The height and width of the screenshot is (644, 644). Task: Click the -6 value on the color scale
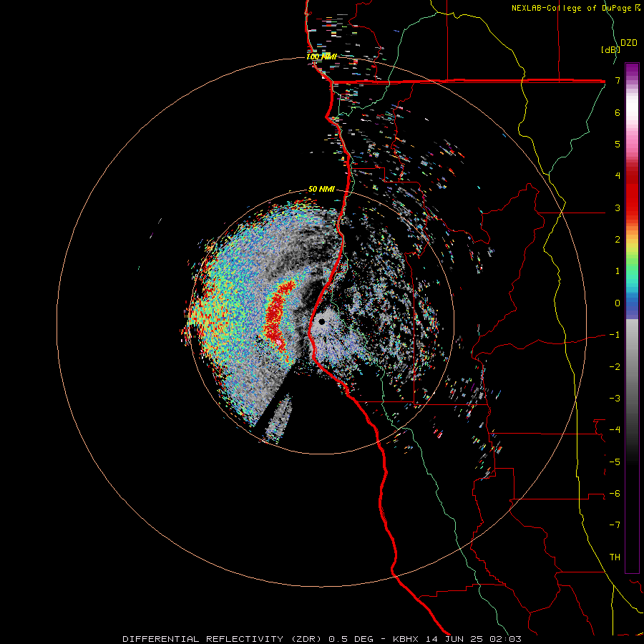pos(615,494)
